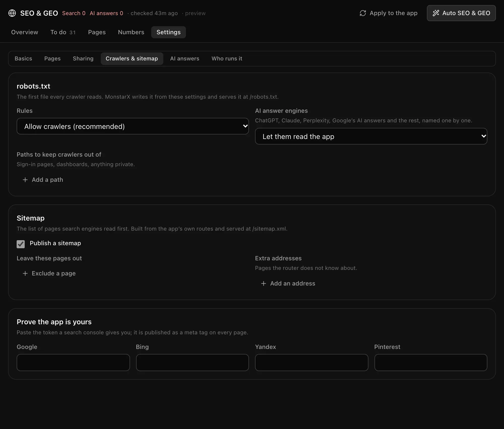504x429 pixels.
Task: Select the Crawlers & sitemap sub-tab
Action: (132, 59)
